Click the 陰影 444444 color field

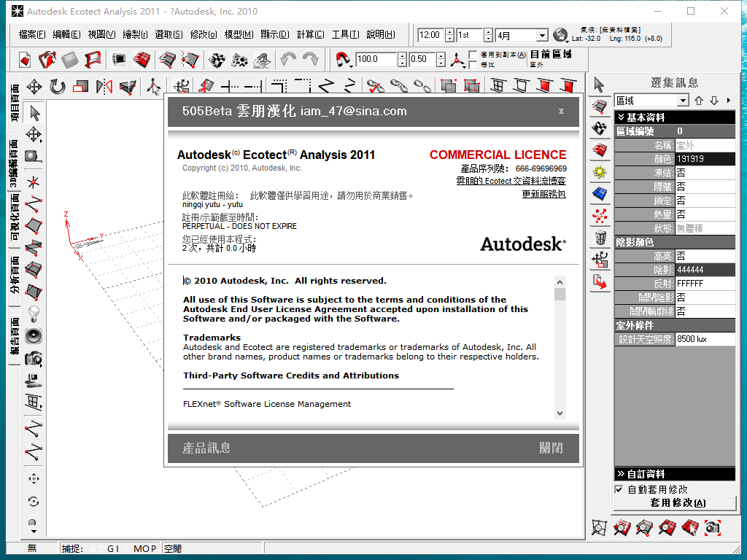[x=705, y=270]
